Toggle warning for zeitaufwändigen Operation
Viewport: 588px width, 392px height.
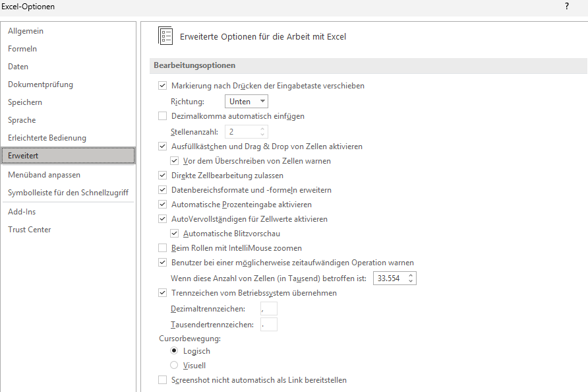point(162,263)
